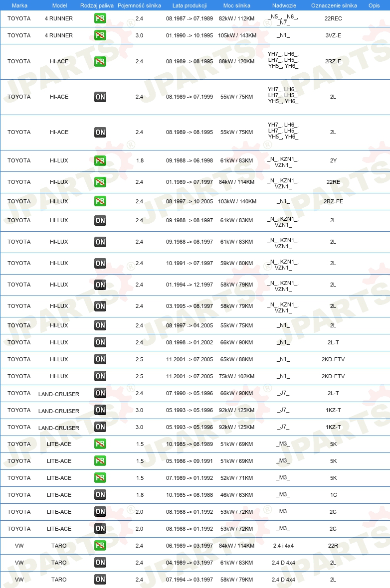Select the ON diesel icon for HI-ACE 55kW 08.1989 -> 08.1995

[x=100, y=132]
